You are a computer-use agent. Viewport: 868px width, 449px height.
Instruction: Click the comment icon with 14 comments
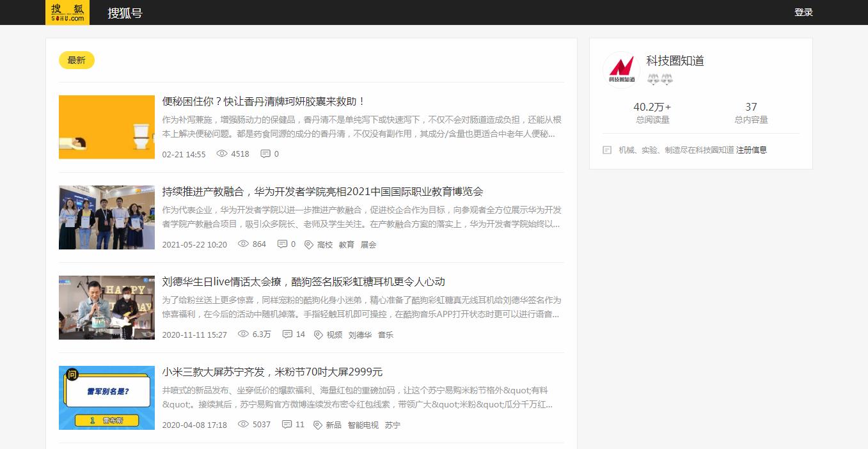287,334
